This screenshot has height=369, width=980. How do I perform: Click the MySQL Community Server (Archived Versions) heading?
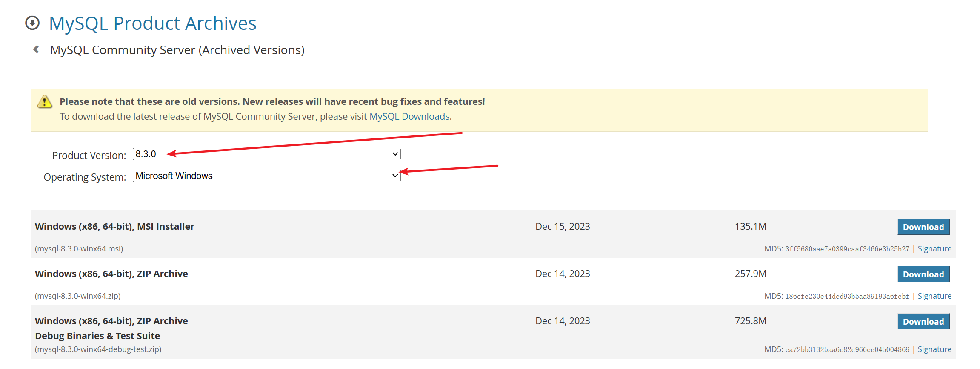[x=177, y=50]
